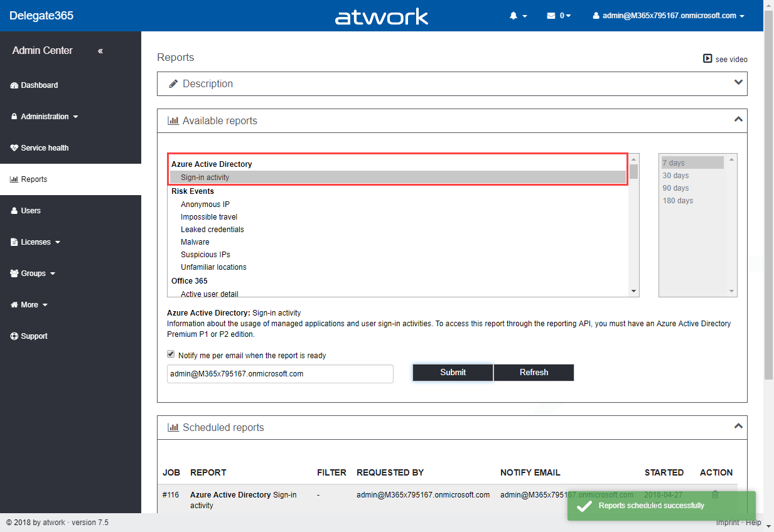
Task: Select Impossible travel report
Action: click(209, 217)
